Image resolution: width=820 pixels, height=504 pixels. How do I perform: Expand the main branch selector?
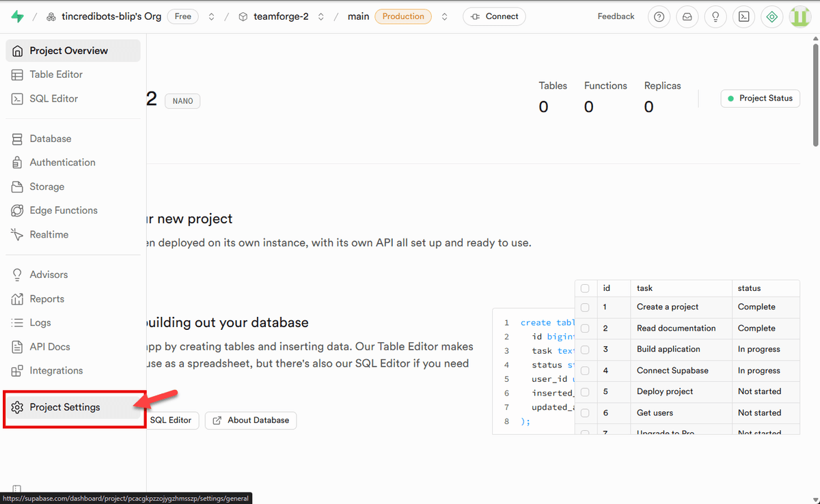(x=444, y=16)
